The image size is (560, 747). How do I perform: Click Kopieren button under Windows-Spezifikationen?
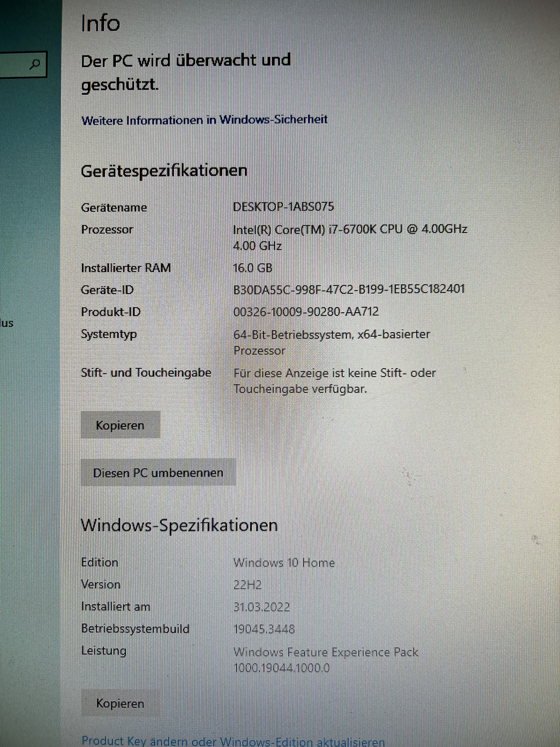(x=120, y=703)
